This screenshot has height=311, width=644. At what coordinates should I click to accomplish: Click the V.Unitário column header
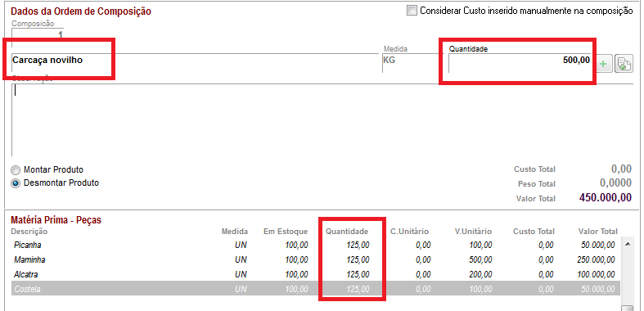point(473,232)
